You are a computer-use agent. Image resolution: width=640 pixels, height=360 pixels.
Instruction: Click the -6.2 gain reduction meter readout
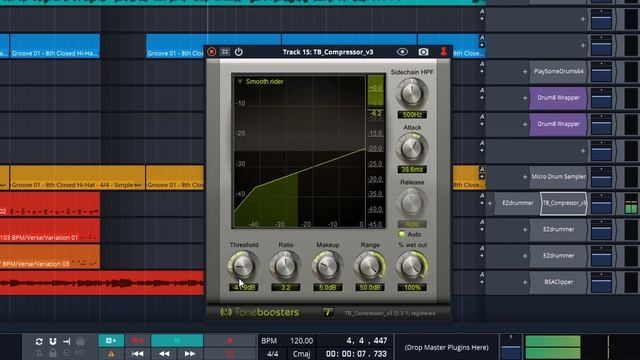[x=376, y=113]
